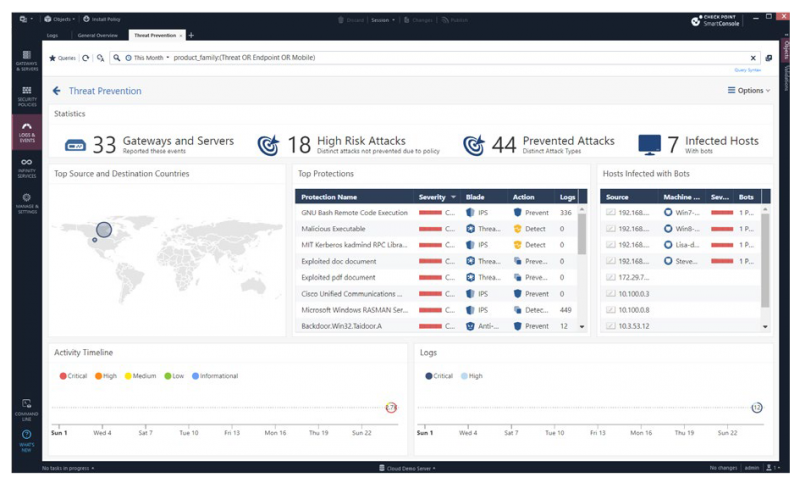Open the Changes toolbar item

[418, 20]
